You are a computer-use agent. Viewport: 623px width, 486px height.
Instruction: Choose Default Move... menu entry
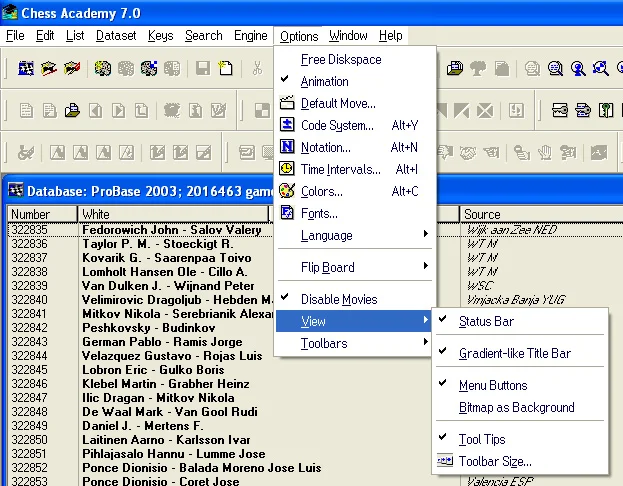[x=354, y=104]
